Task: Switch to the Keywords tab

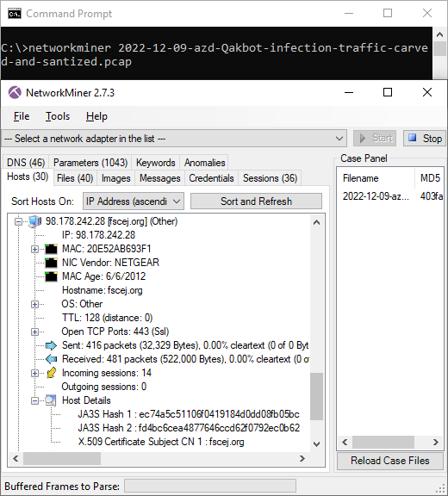Action: pos(156,163)
